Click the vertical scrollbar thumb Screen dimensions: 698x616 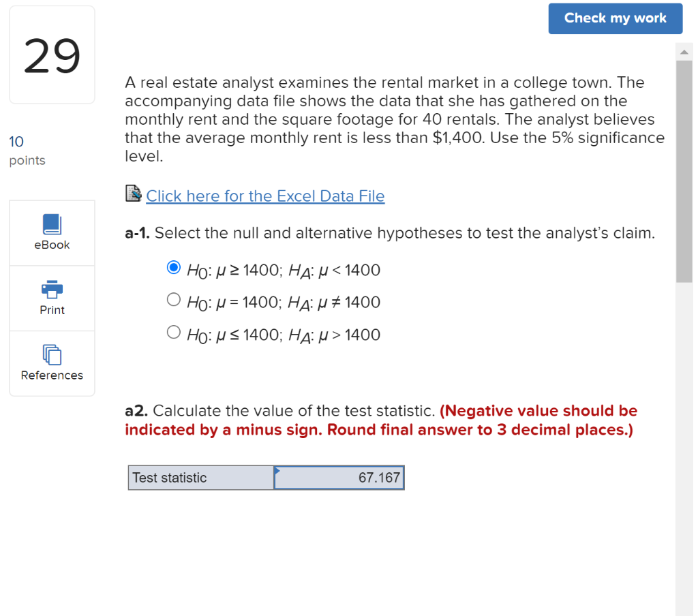click(684, 170)
